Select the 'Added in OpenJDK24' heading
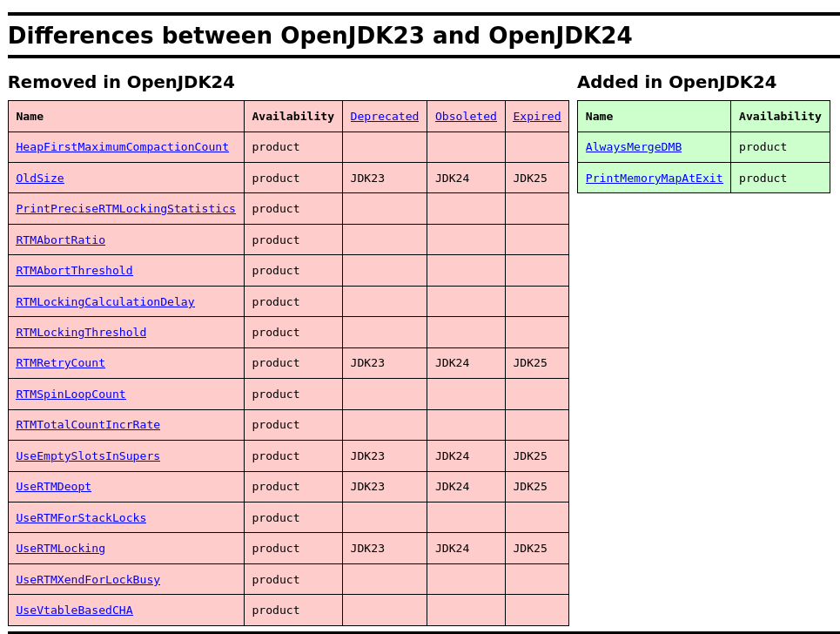 coord(676,82)
